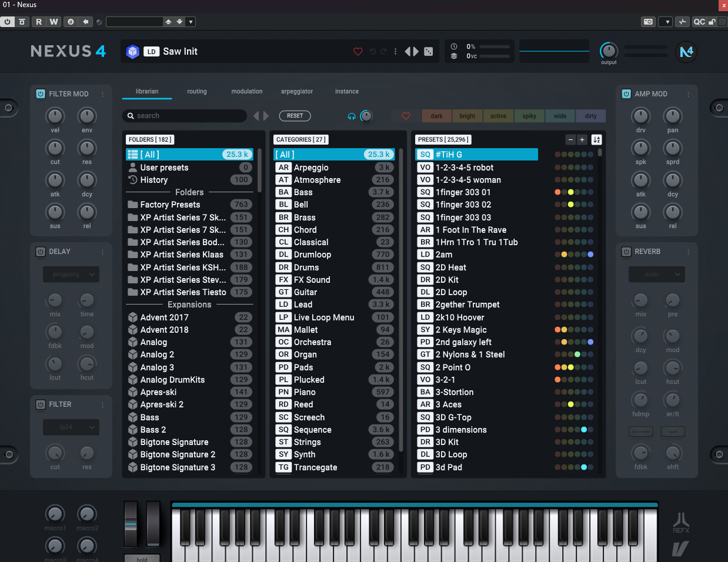Filter presets by wide tag
The image size is (728, 562).
[560, 116]
